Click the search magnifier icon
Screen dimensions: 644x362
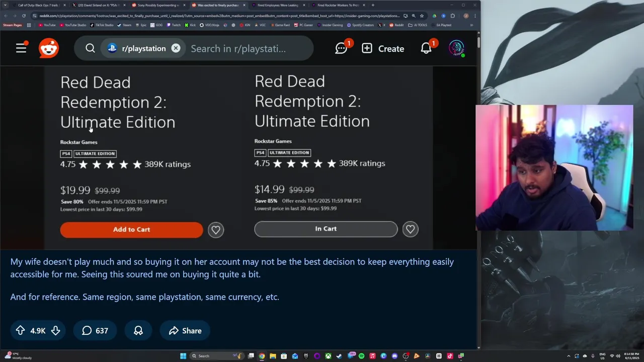pos(90,48)
